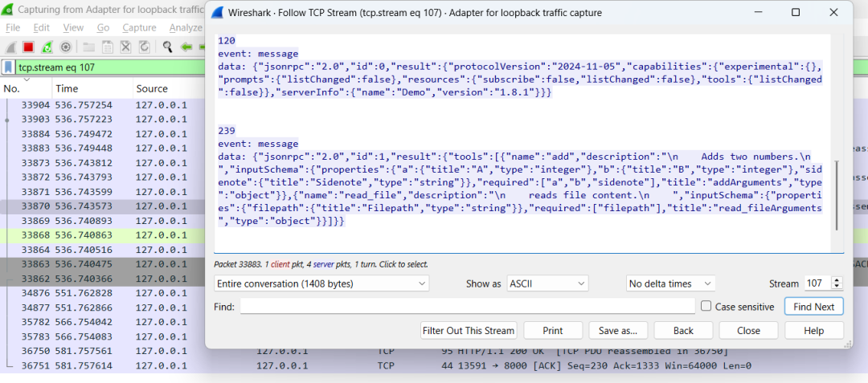The width and height of the screenshot is (868, 383).
Task: Select packet row 33873 in packet list
Action: coord(102,163)
